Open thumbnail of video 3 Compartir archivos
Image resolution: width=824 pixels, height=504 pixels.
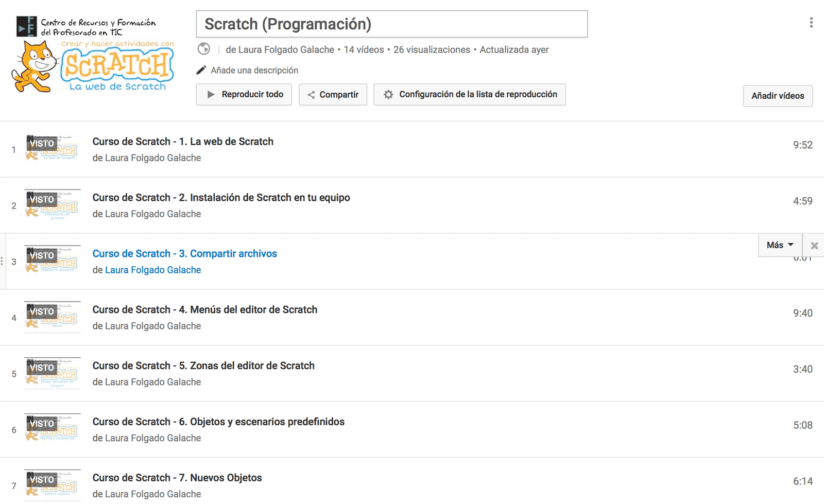53,261
